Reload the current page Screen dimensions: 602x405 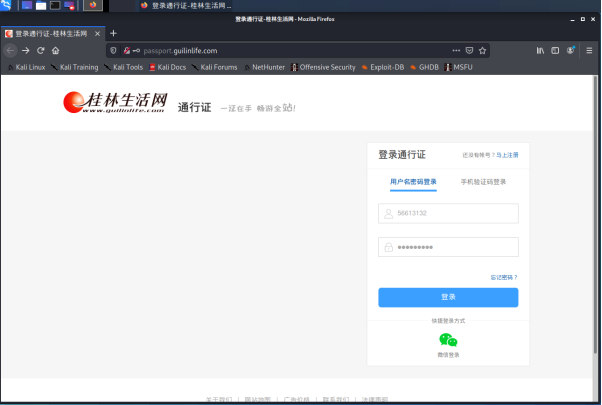41,50
